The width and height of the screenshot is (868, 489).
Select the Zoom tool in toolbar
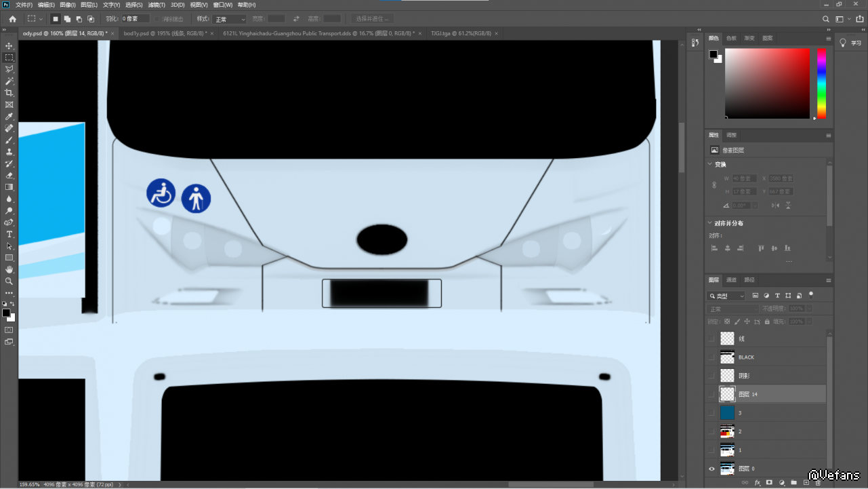(9, 281)
